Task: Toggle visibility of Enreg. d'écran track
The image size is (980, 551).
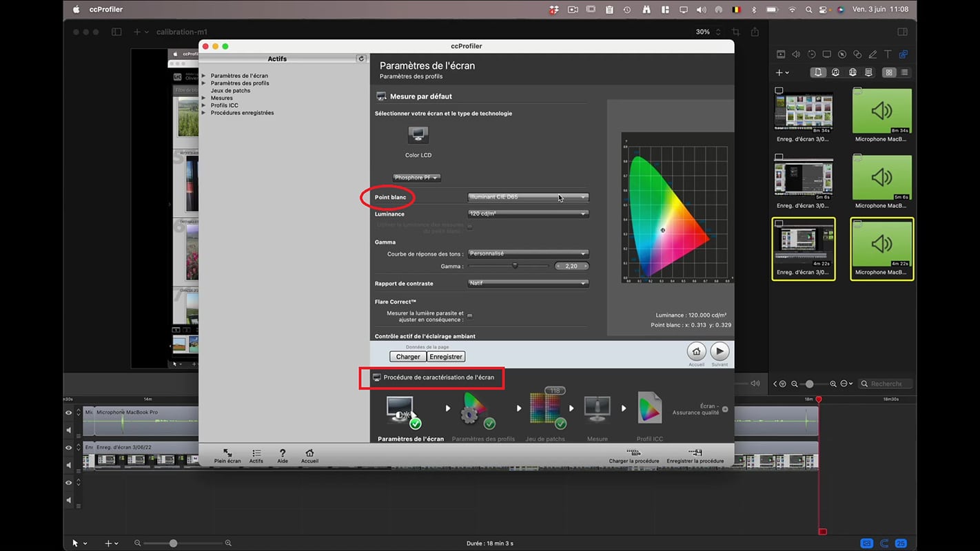Action: point(68,448)
